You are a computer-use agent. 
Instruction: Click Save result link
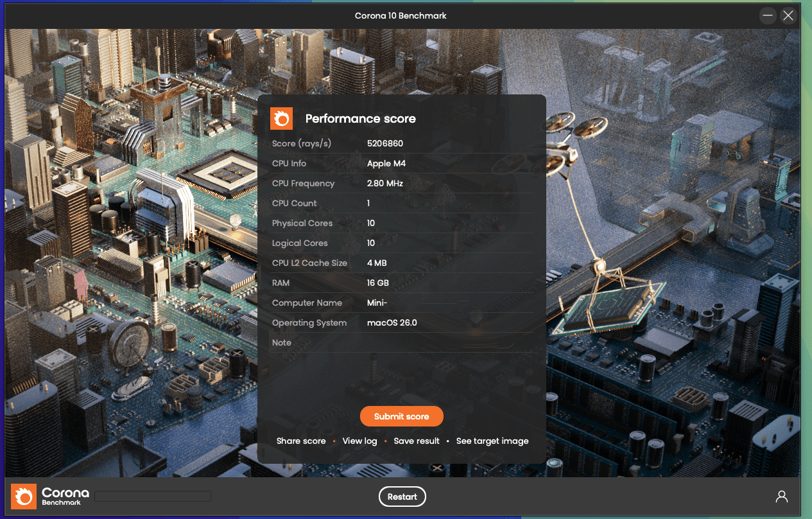[417, 441]
